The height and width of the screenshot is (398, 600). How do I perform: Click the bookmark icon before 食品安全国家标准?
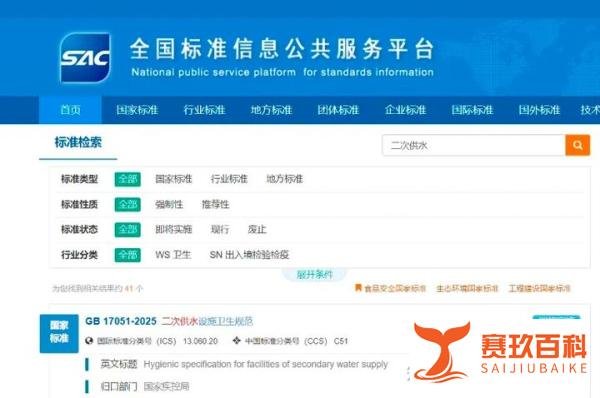pyautogui.click(x=358, y=287)
